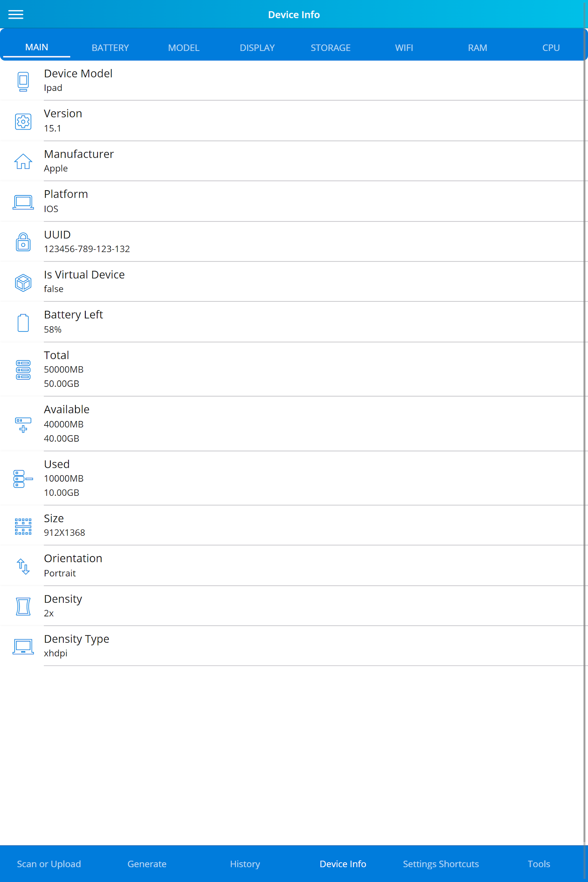588x882 pixels.
Task: Click the UUID padlock icon
Action: click(23, 242)
